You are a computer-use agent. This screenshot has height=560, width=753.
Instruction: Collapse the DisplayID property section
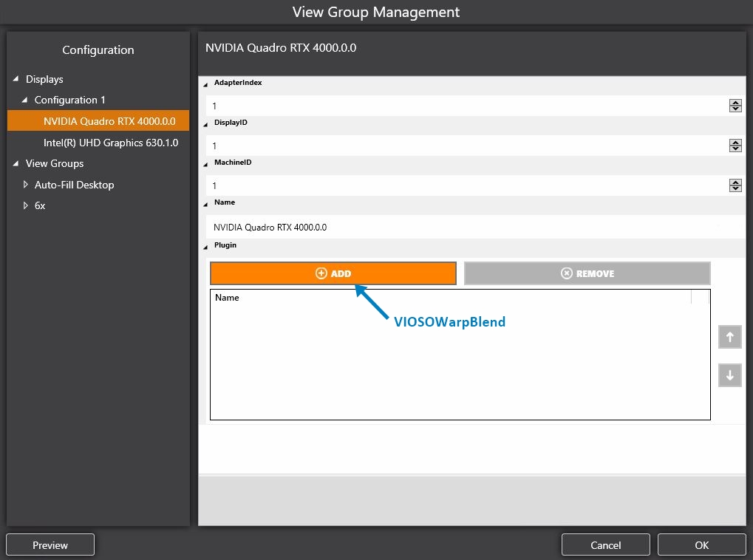click(205, 124)
